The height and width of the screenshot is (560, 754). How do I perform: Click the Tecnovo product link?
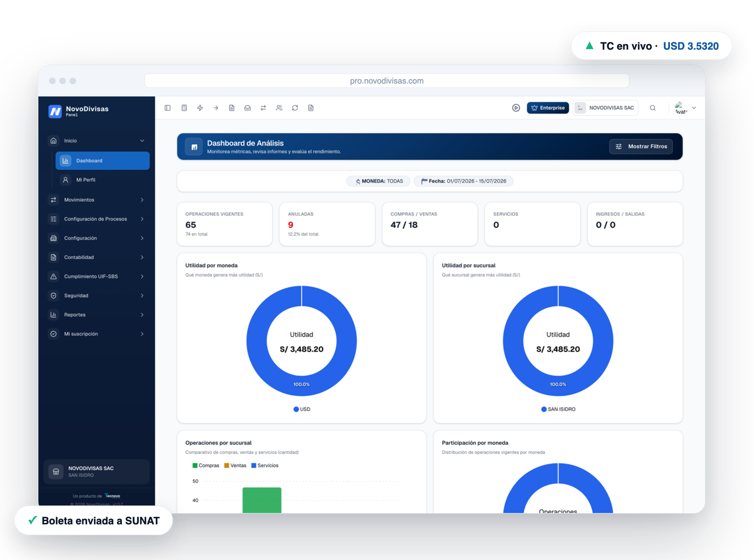pyautogui.click(x=113, y=496)
